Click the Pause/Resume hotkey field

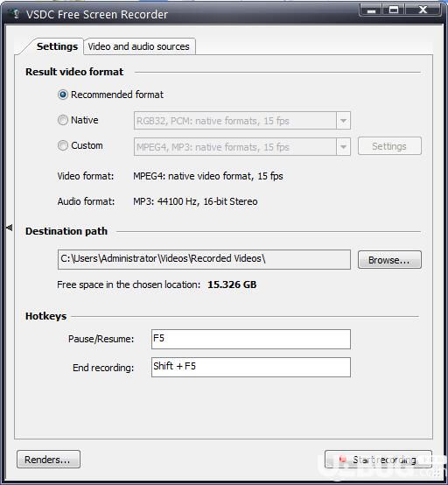[x=251, y=340]
